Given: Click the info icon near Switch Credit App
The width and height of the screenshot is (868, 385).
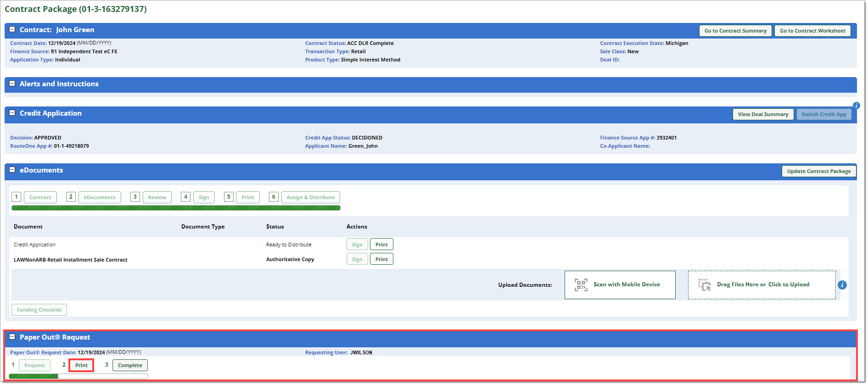Looking at the screenshot, I should [x=857, y=106].
